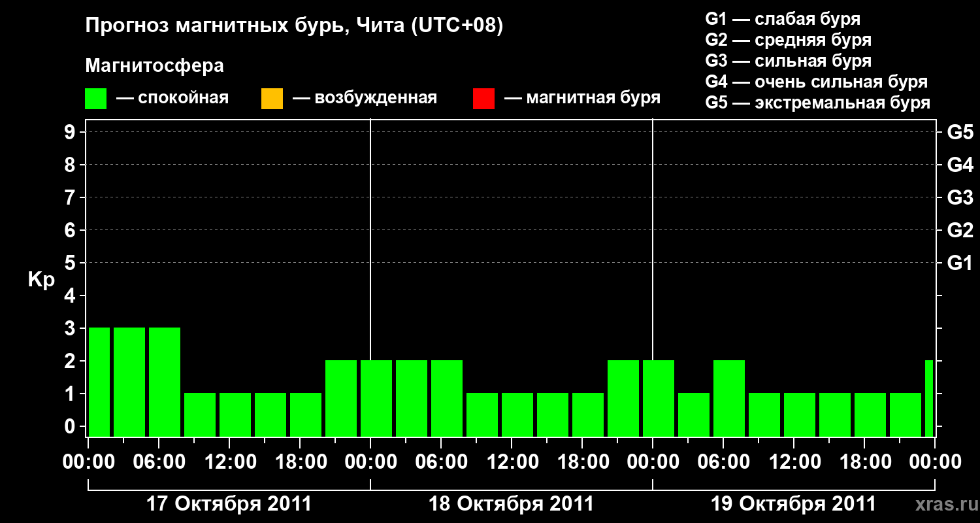Select legend line 'G3 — сильная буря'

tap(788, 61)
